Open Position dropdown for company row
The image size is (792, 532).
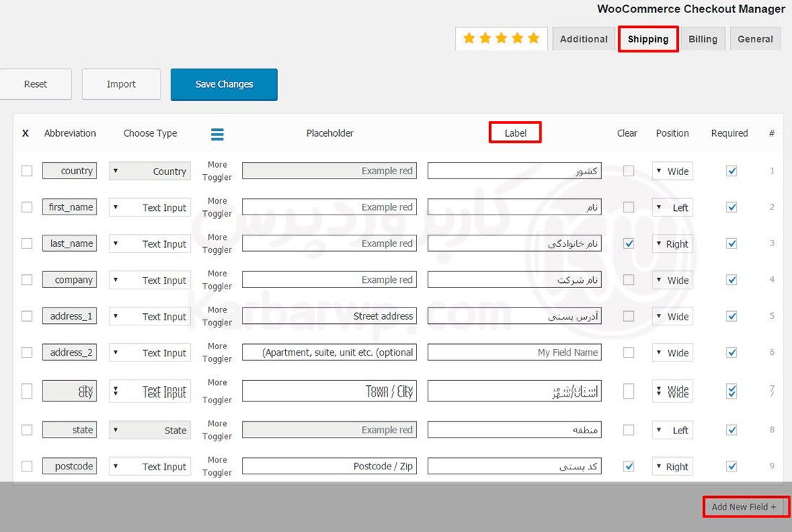click(672, 281)
